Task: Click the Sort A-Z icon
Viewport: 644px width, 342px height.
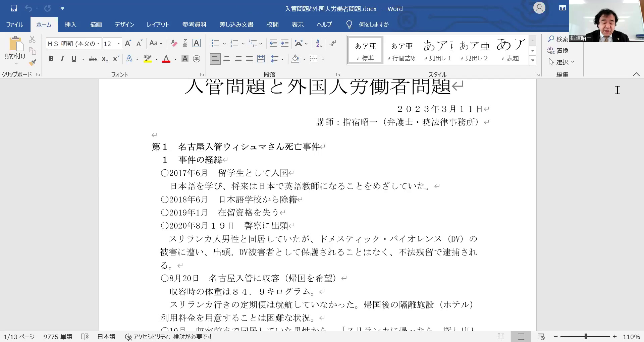Action: pos(319,43)
